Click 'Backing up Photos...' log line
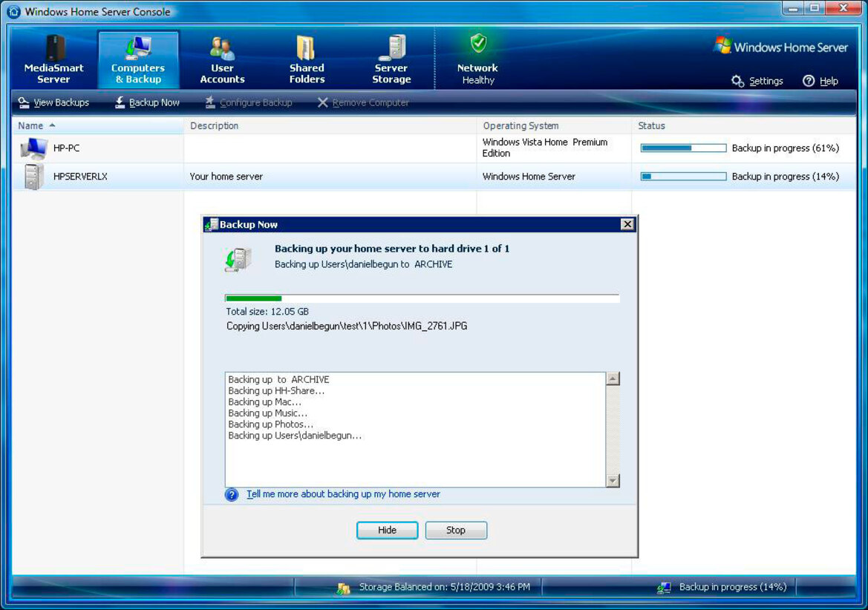 pyautogui.click(x=271, y=424)
